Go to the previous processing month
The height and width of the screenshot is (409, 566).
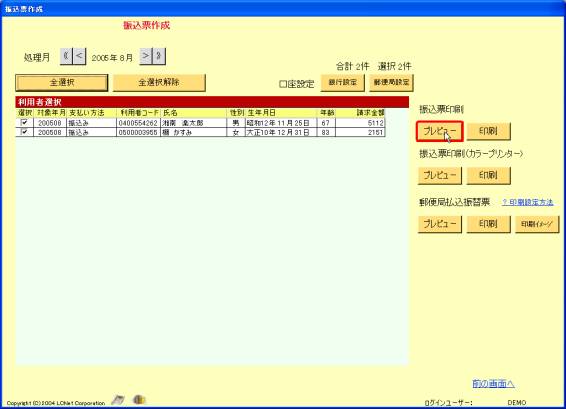click(79, 56)
